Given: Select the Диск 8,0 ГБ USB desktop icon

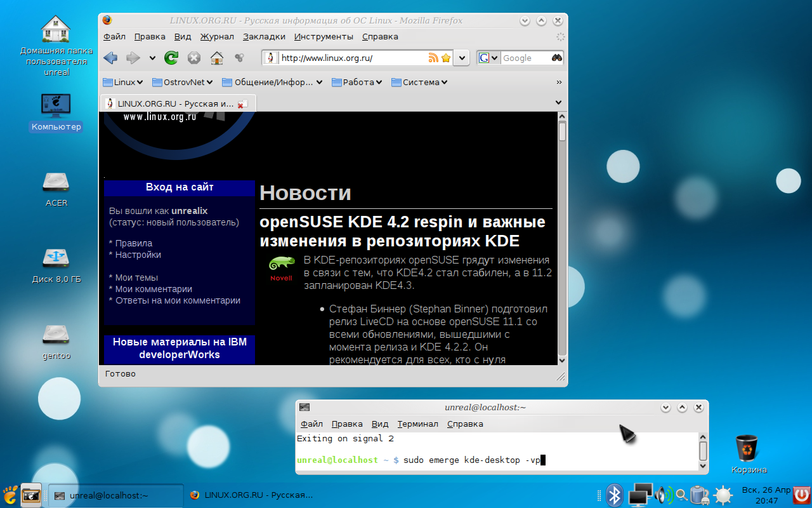Looking at the screenshot, I should click(x=56, y=265).
